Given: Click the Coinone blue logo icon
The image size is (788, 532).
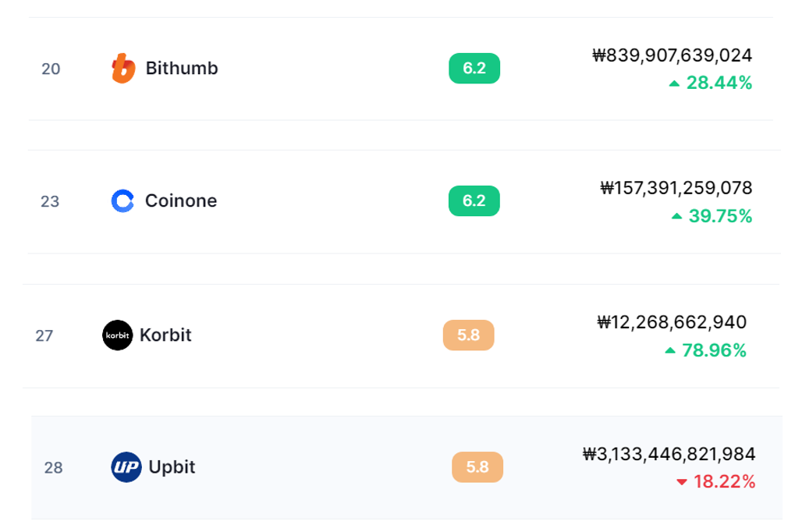Looking at the screenshot, I should 123,201.
